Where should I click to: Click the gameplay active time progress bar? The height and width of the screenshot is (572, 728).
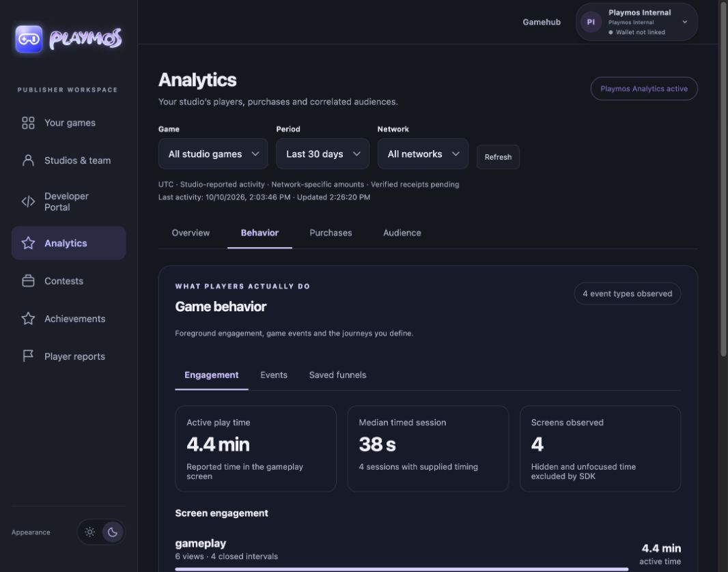point(402,569)
